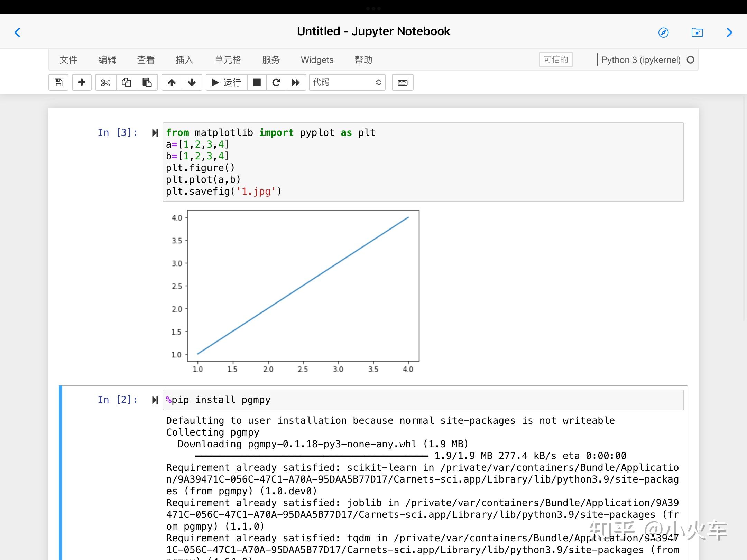Cut selected cell with scissors icon
This screenshot has height=560, width=747.
(x=105, y=82)
